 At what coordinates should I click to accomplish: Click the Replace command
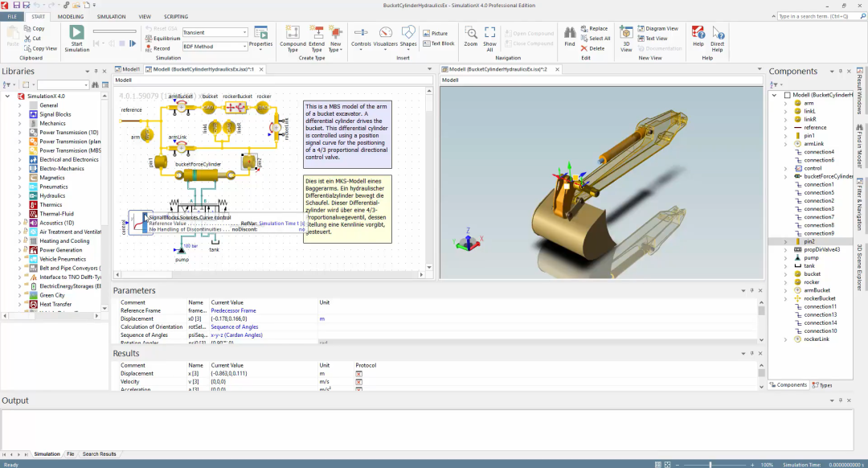594,28
